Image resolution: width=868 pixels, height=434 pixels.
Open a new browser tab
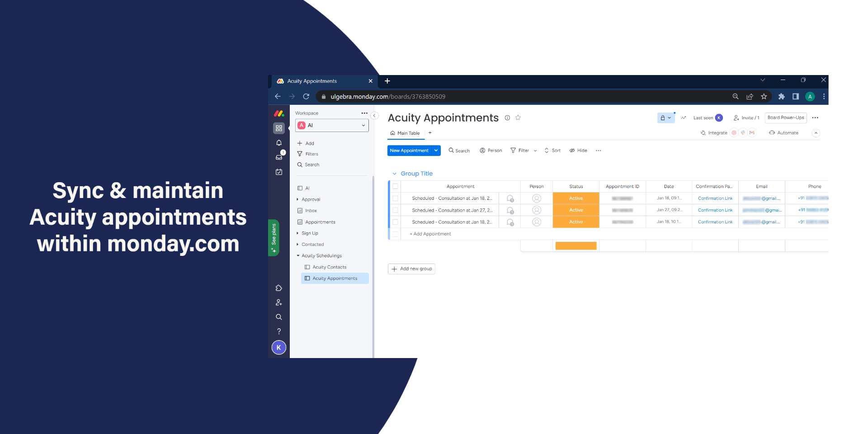pos(387,81)
